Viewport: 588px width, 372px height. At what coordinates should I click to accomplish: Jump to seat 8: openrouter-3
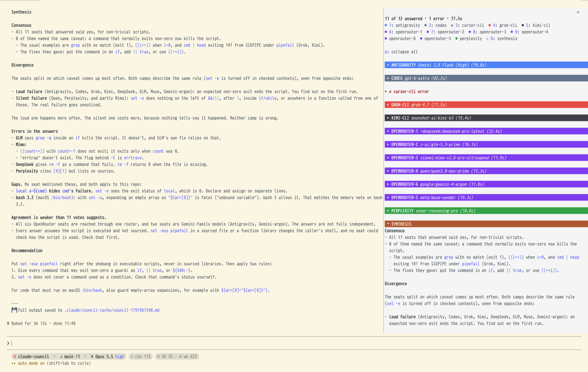[487, 32]
